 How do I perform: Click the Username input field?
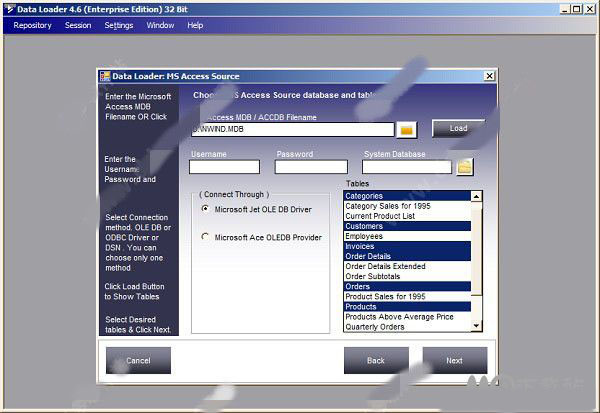pyautogui.click(x=224, y=167)
